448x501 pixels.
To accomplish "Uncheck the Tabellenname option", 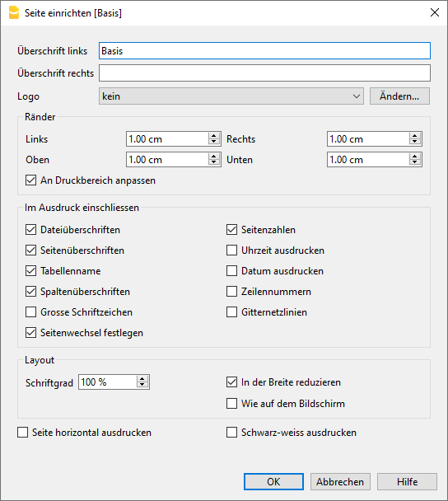I will [x=31, y=271].
